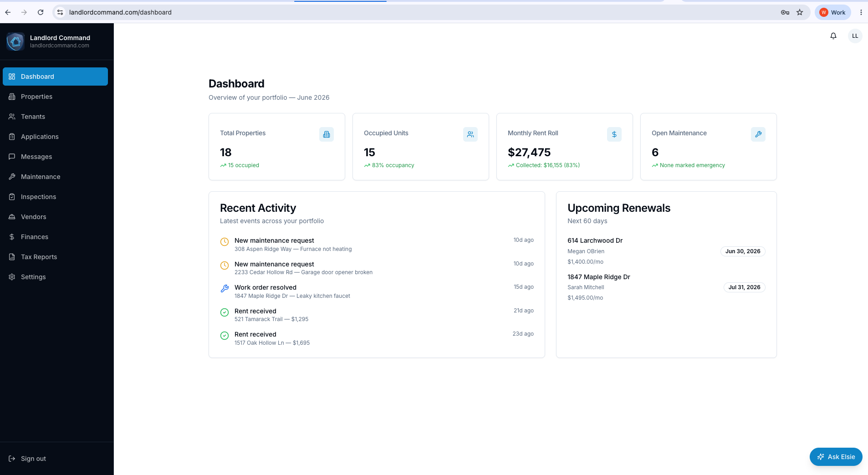Bookmark this page with the star icon
Screen dimensions: 868x475
click(800, 12)
